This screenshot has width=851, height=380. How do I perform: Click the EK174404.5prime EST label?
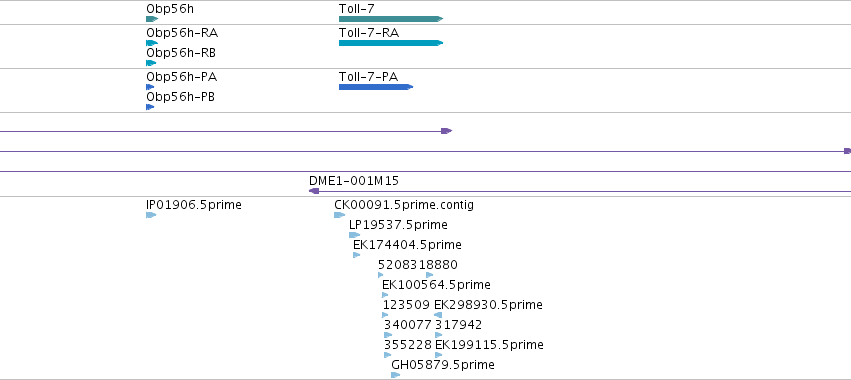click(407, 245)
